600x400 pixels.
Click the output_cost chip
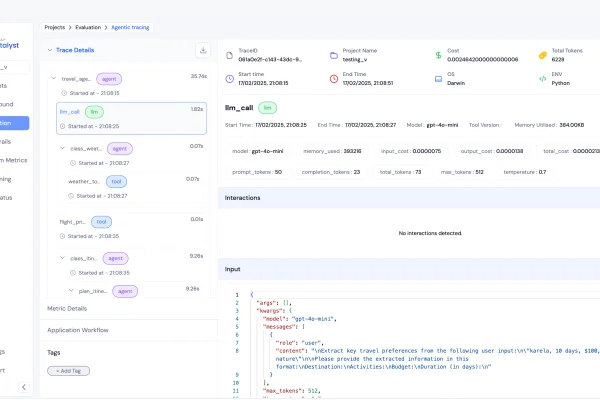[492, 151]
